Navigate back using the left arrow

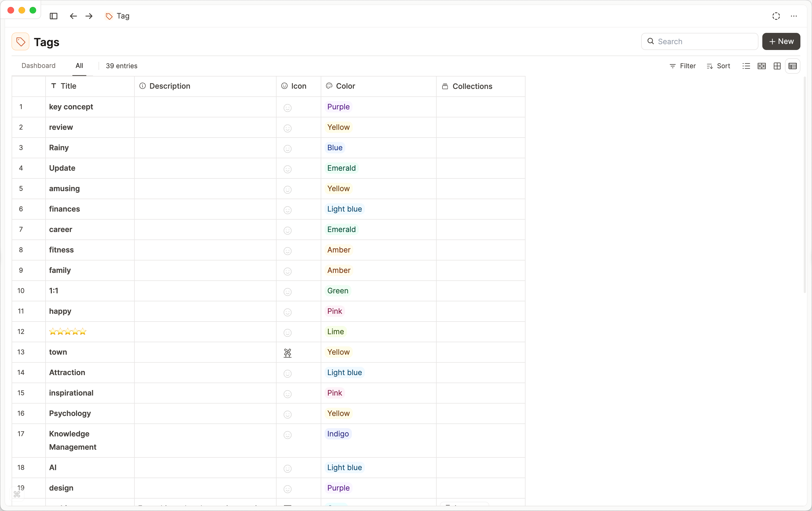coord(73,16)
